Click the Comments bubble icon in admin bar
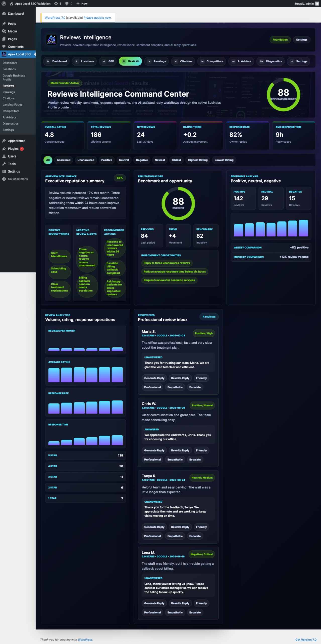Viewport: 321px width, 644px height. click(67, 4)
